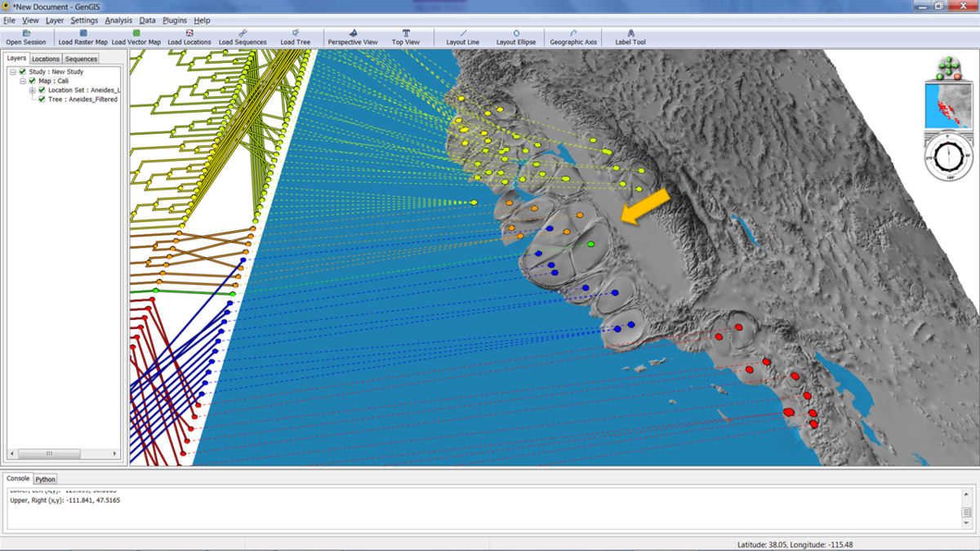Screen dimensions: 980x551
Task: Zoom out with red minus button
Action: [x=958, y=77]
